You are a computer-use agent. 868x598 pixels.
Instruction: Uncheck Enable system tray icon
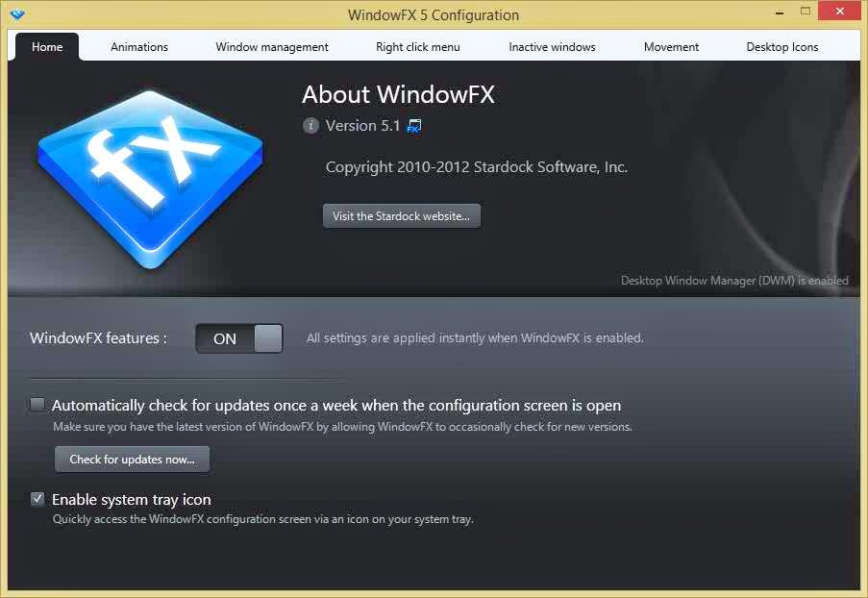(37, 499)
